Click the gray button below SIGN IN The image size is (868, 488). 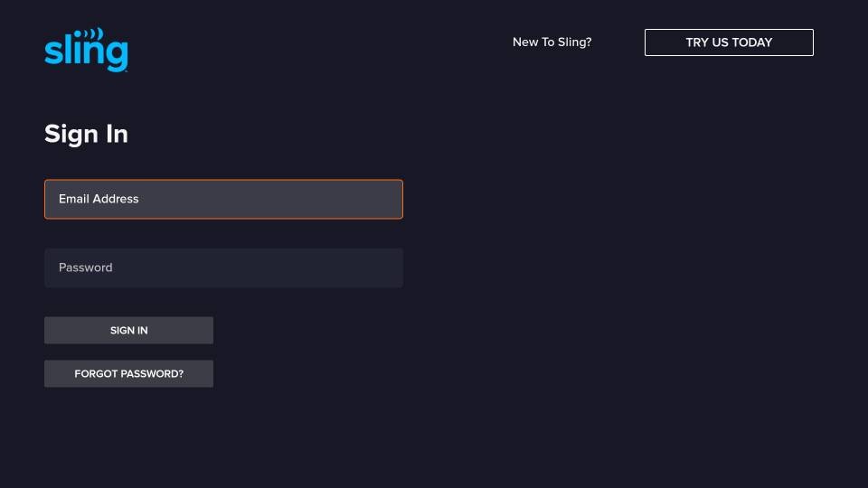point(129,374)
